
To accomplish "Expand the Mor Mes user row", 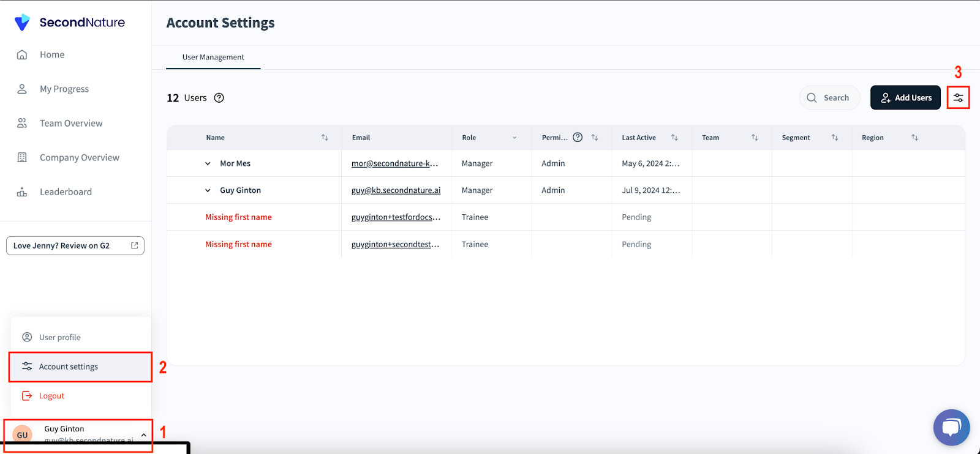I will click(x=208, y=164).
